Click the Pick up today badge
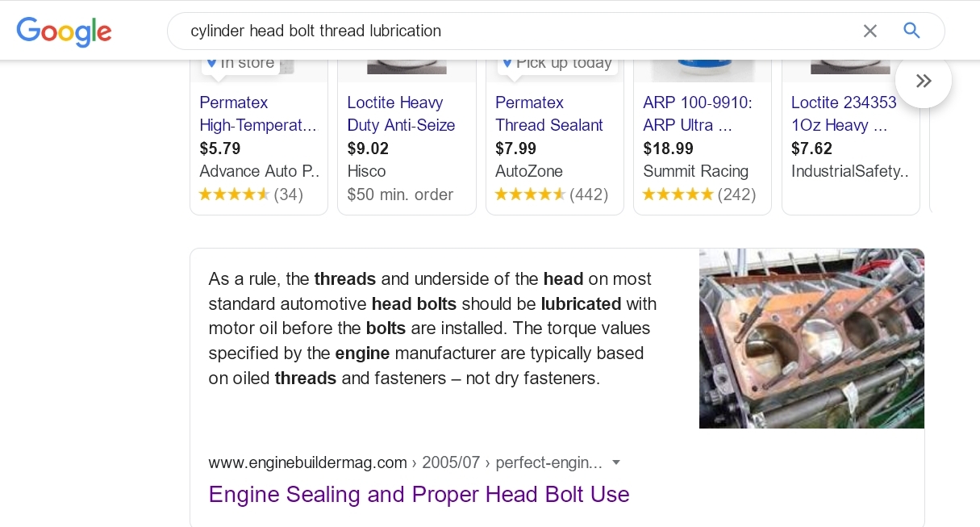Image resolution: width=980 pixels, height=527 pixels. coord(557,64)
